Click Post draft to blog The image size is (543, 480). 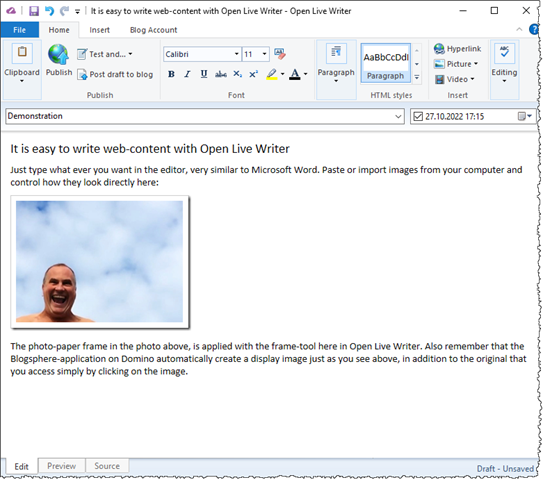click(x=115, y=74)
